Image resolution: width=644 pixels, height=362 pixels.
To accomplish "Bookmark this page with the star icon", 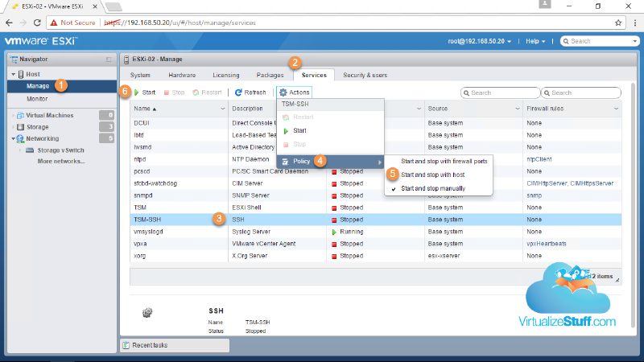I will pyautogui.click(x=618, y=23).
